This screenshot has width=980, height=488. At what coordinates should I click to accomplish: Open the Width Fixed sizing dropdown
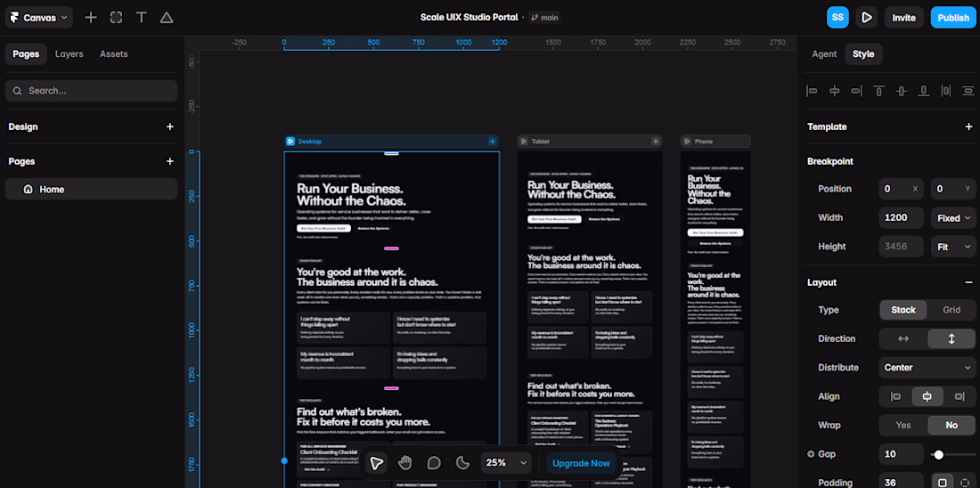(x=953, y=218)
